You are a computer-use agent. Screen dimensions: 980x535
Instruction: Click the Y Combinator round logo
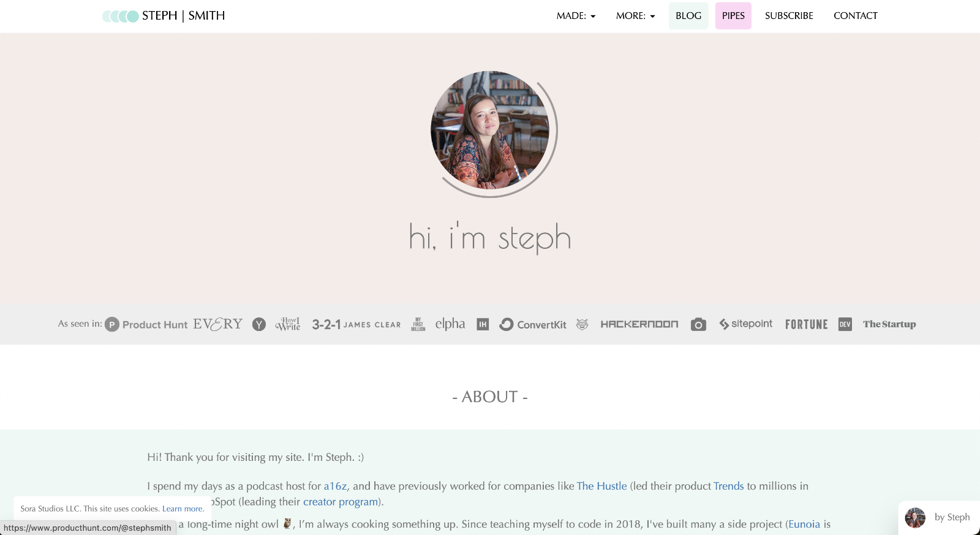click(259, 324)
